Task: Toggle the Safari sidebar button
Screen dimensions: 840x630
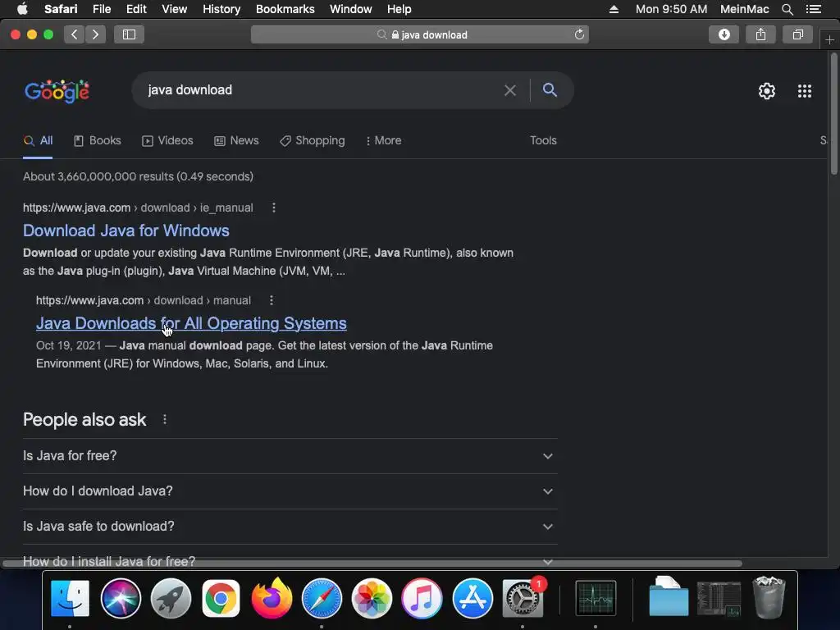Action: coord(129,34)
